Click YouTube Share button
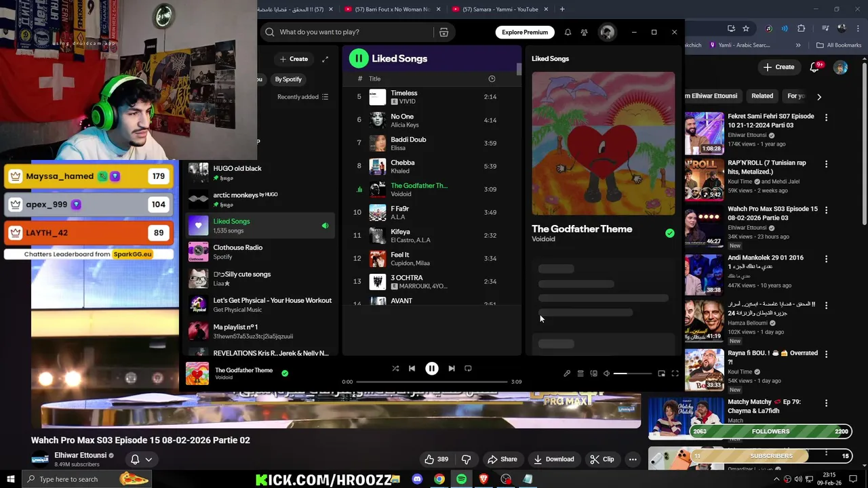Image resolution: width=868 pixels, height=488 pixels. [502, 460]
